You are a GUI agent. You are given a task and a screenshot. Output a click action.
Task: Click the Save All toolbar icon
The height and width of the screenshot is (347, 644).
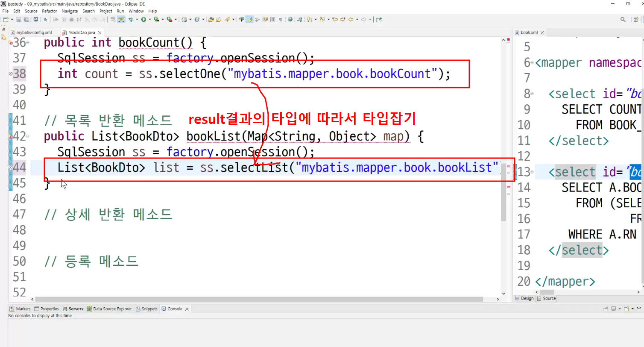26,19
